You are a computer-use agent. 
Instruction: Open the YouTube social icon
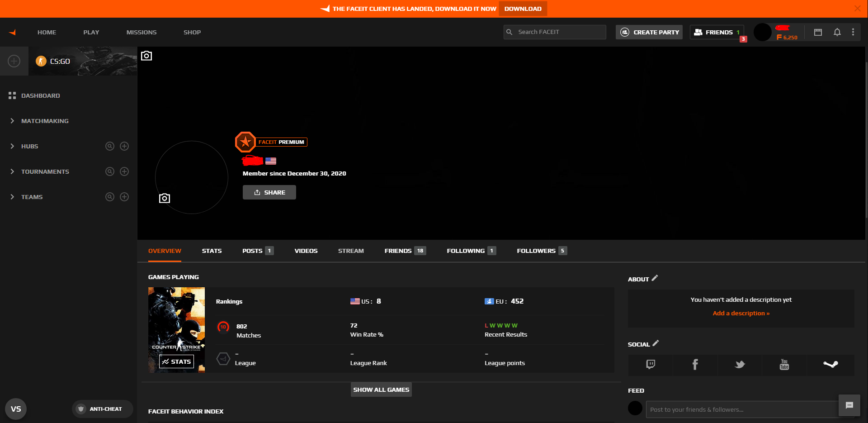785,365
